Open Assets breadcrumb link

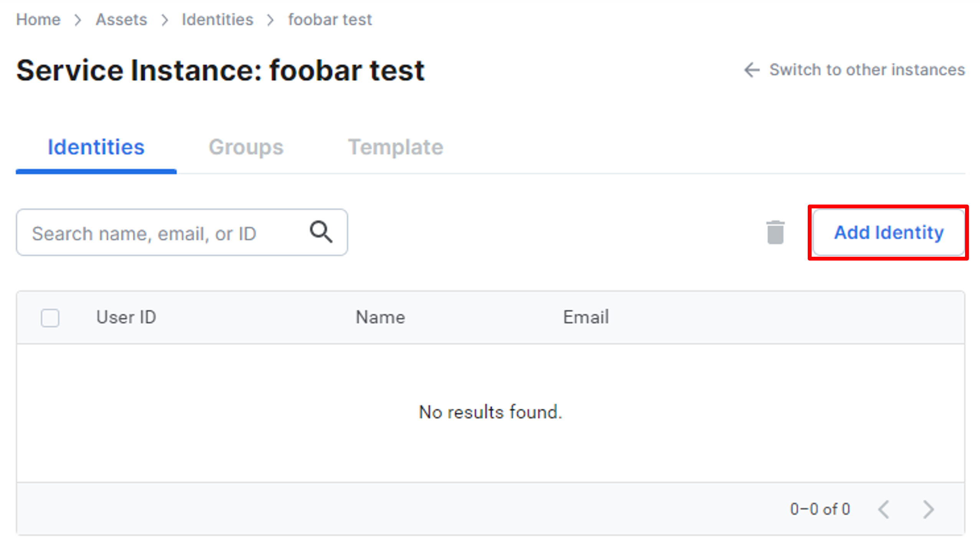[x=121, y=20]
